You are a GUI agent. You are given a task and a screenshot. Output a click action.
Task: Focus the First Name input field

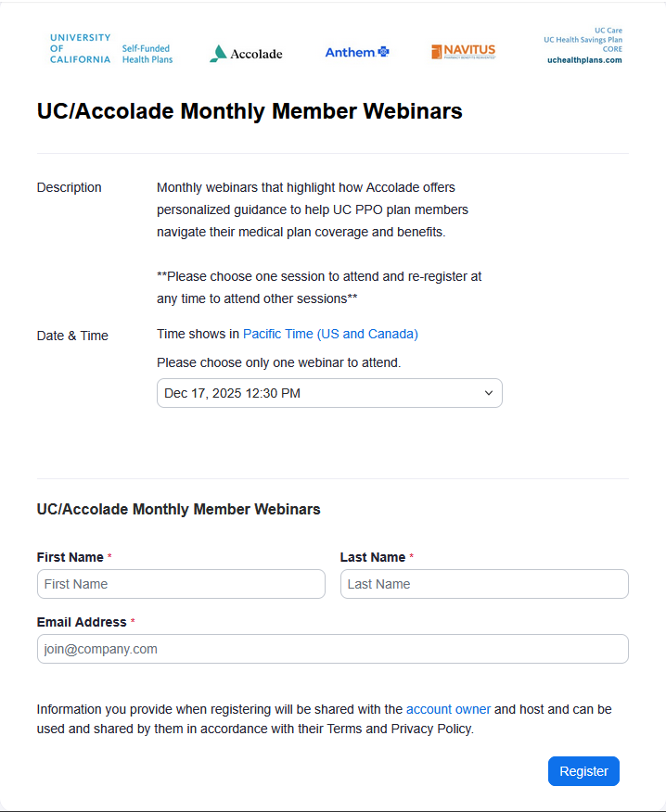pos(181,584)
